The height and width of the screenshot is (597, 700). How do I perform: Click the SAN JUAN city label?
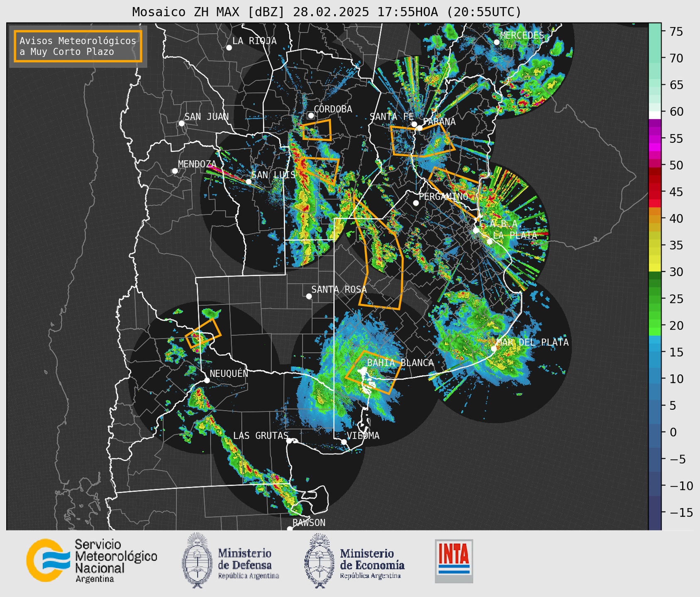point(206,117)
